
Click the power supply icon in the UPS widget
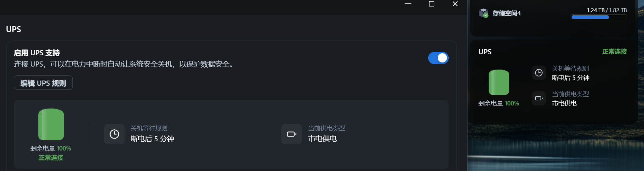(x=538, y=98)
